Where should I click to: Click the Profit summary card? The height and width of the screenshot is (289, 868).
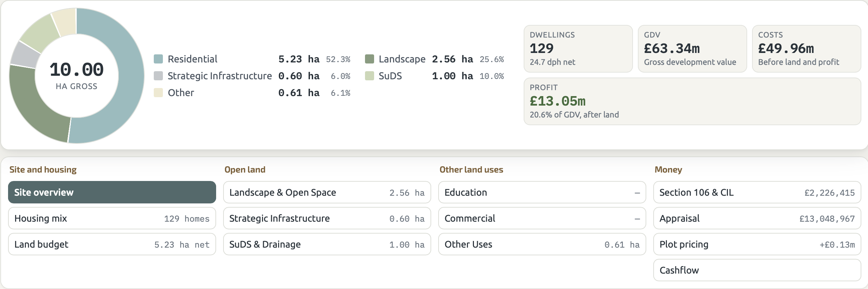pos(693,101)
